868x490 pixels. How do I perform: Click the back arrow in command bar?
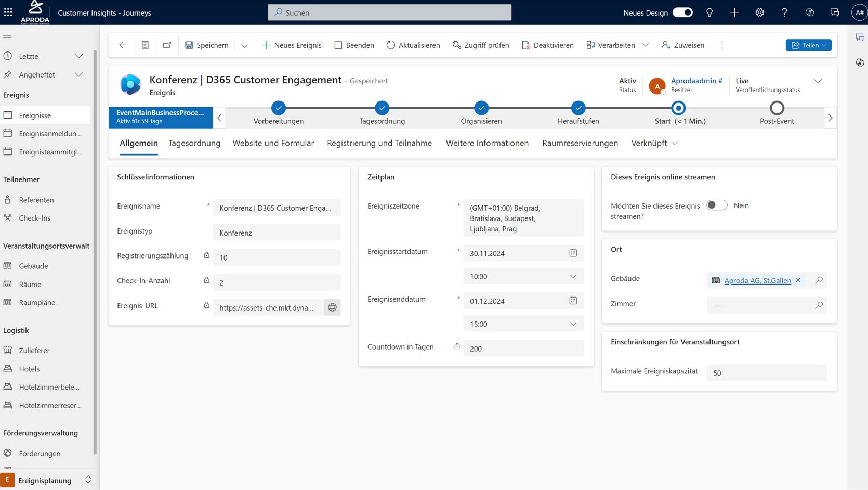click(123, 45)
